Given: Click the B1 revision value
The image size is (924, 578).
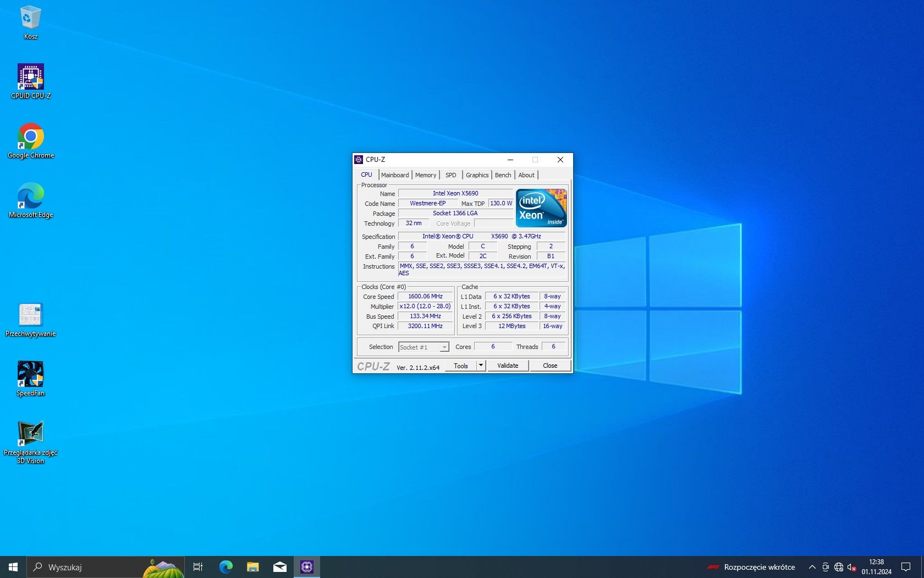Looking at the screenshot, I should click(551, 256).
